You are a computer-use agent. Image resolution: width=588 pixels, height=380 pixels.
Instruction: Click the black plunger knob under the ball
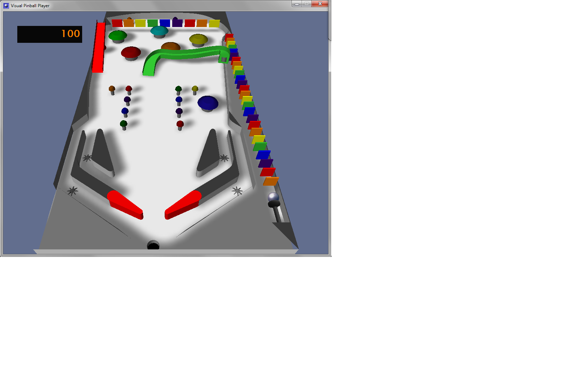coord(274,204)
